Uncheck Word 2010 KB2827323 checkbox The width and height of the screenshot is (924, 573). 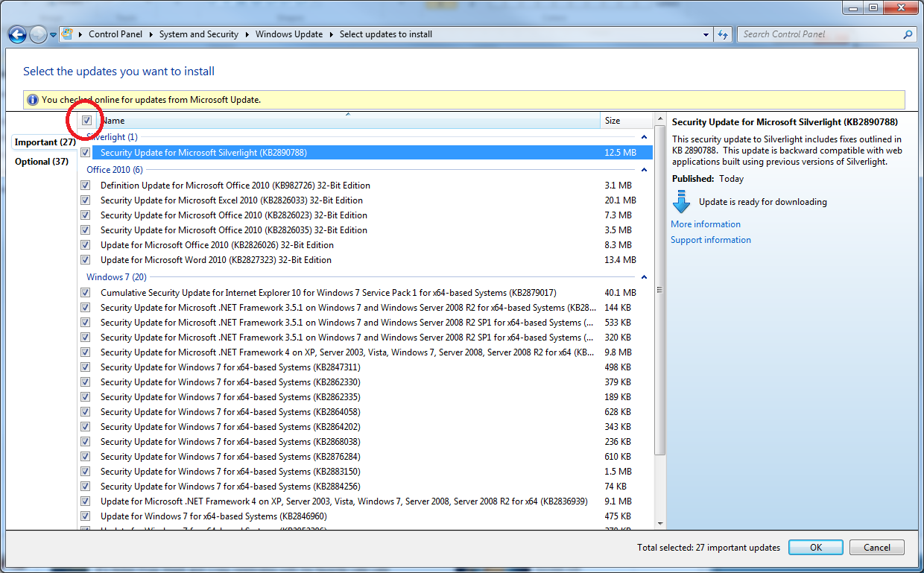tap(86, 260)
